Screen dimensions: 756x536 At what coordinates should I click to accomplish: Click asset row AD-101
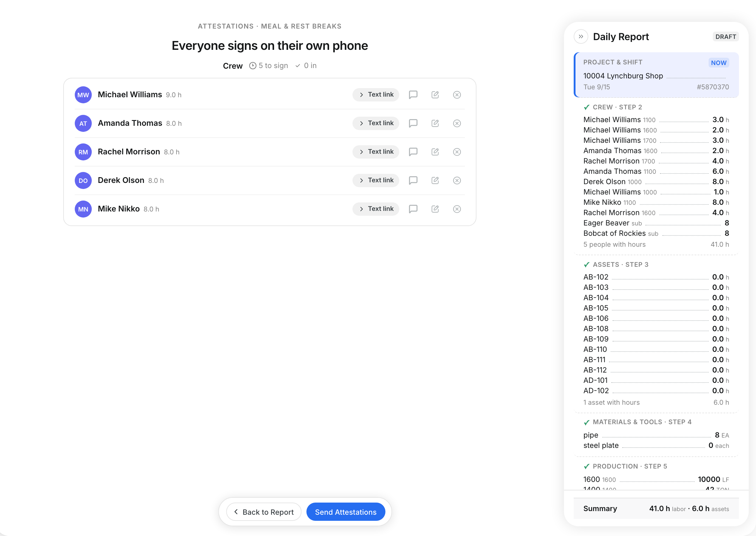[x=656, y=380]
